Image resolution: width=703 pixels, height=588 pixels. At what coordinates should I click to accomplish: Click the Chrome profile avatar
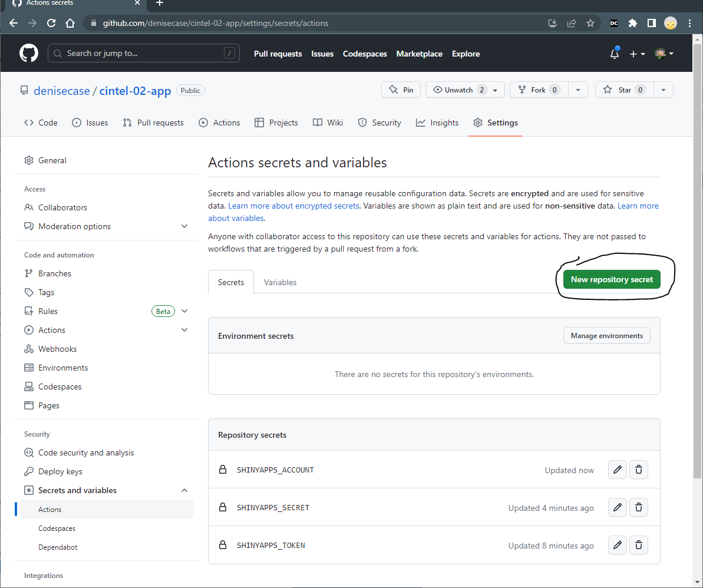click(670, 24)
